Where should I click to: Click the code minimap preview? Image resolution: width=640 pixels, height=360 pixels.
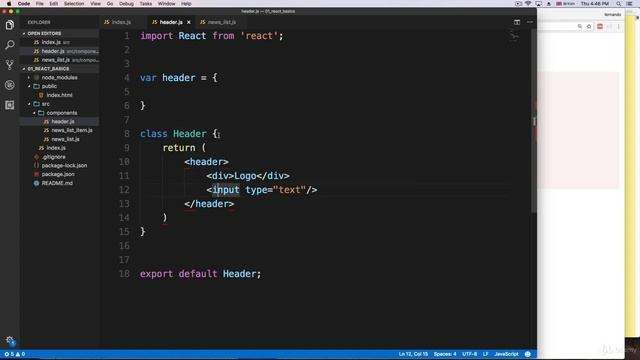tap(514, 37)
